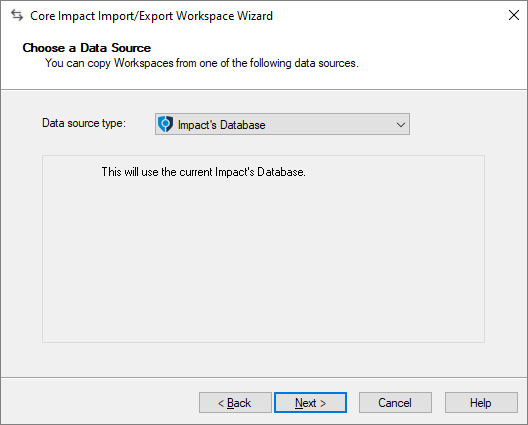Click the import/export arrows icon in title bar

[x=17, y=15]
